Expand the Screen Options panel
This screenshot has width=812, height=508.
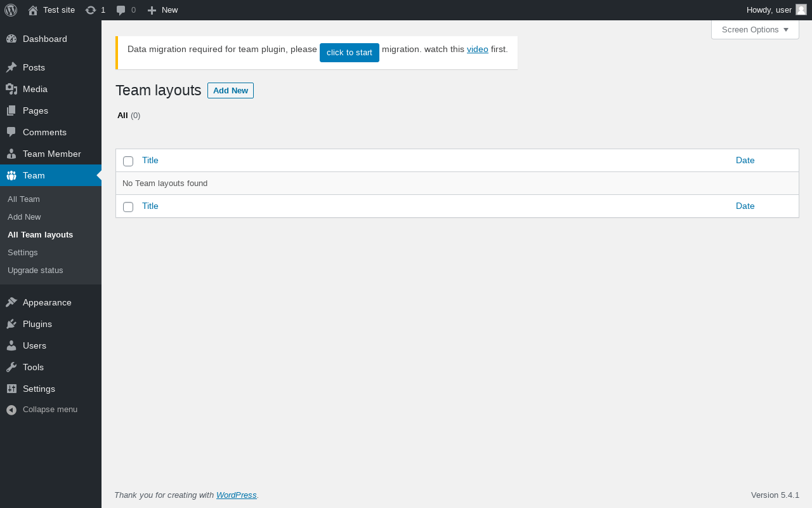pyautogui.click(x=755, y=29)
